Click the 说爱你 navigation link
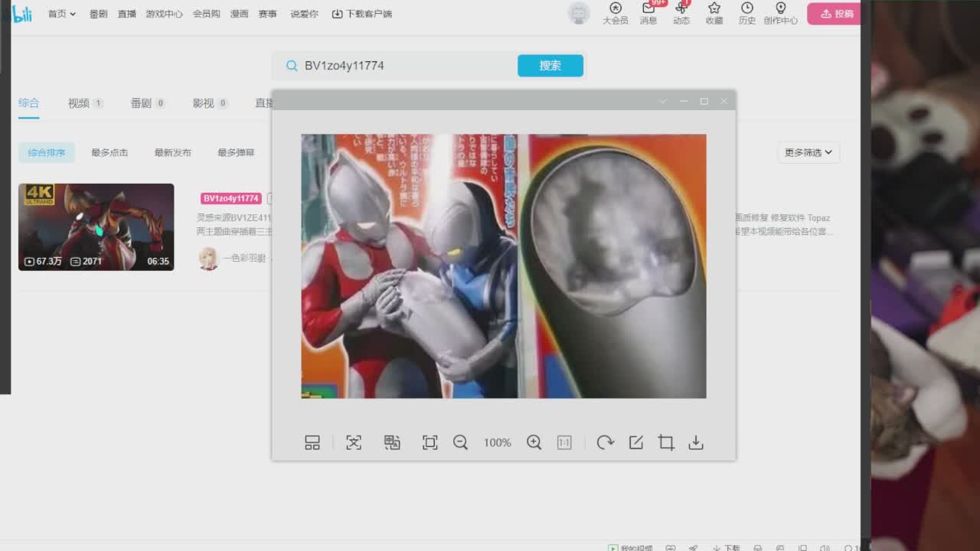980x551 pixels. pos(304,14)
